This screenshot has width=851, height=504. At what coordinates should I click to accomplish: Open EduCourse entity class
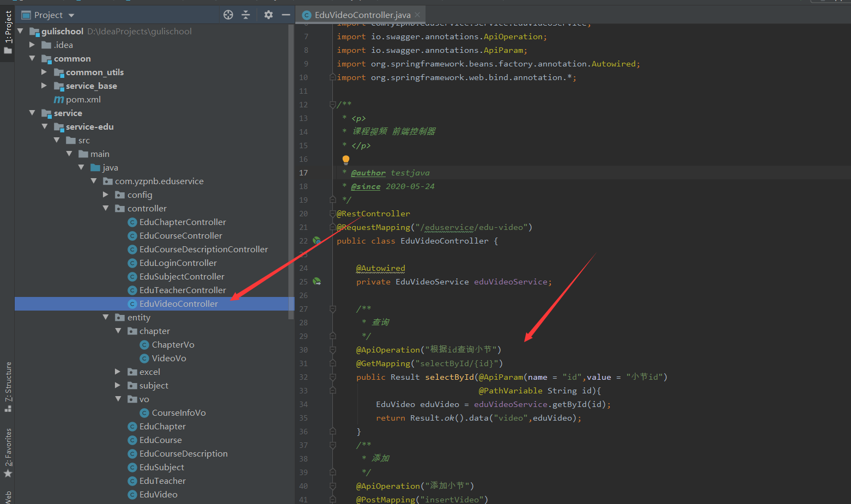[x=160, y=440]
